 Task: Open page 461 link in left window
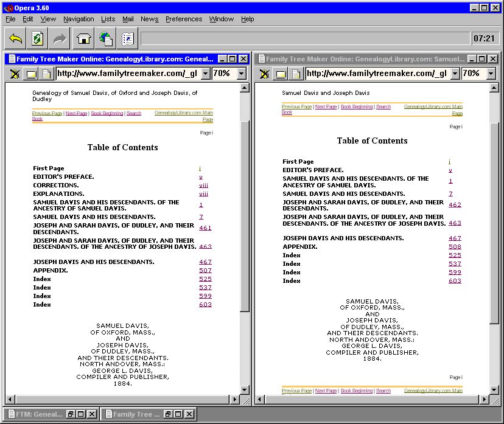205,228
